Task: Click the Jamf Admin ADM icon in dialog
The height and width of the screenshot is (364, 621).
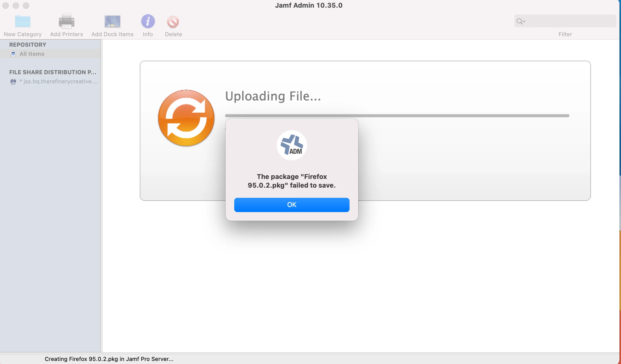Action: tap(292, 145)
